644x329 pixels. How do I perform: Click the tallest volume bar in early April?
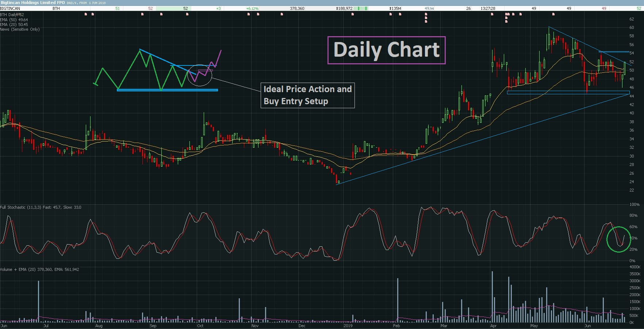coord(492,297)
